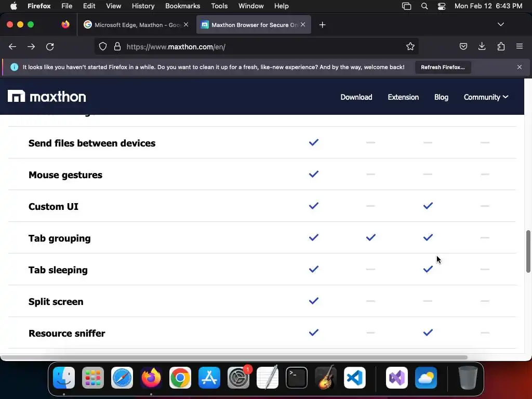View site security padlock info

point(117,46)
